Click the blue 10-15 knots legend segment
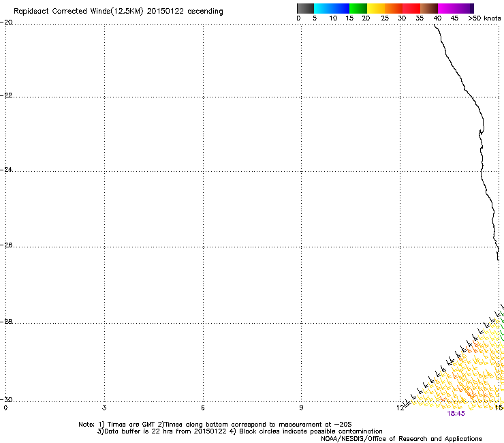Viewport: 504px width, 443px height. pyautogui.click(x=341, y=8)
